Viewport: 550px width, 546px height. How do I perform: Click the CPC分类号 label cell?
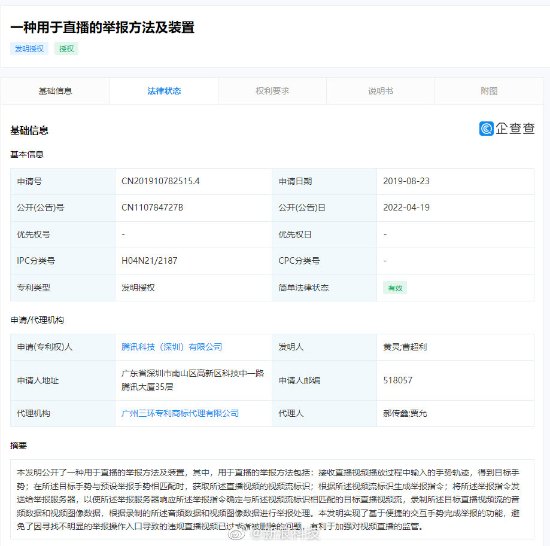[324, 261]
